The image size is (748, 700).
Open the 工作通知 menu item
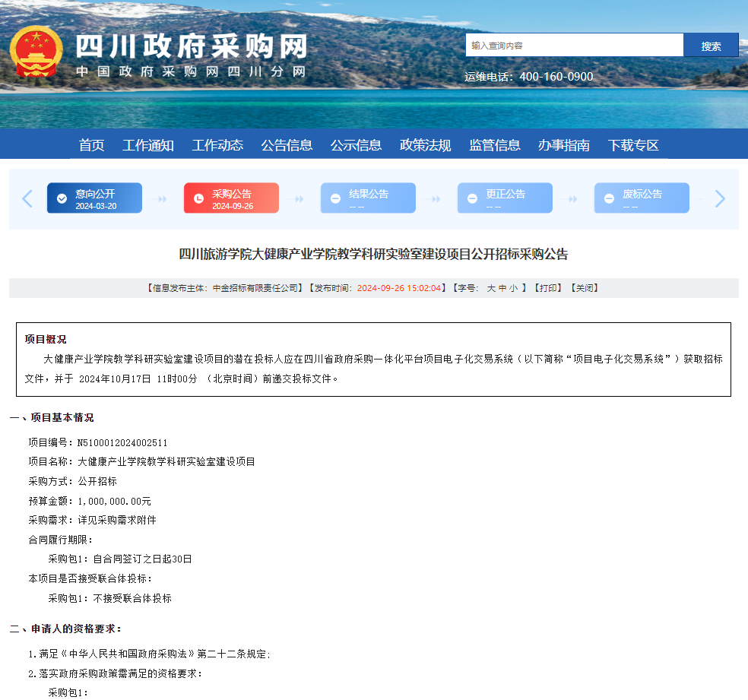148,145
